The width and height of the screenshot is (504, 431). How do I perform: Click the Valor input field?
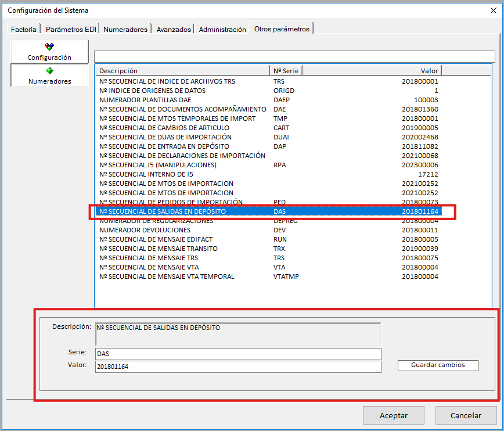pos(238,367)
